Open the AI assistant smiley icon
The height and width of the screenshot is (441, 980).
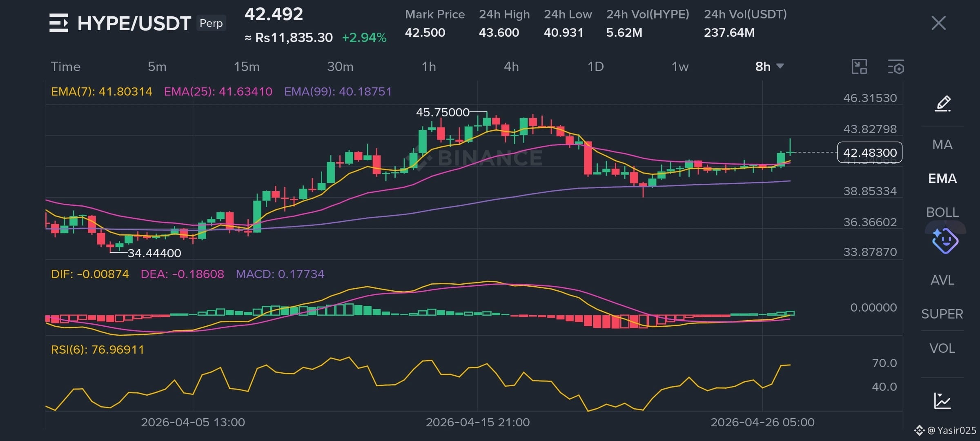point(945,241)
